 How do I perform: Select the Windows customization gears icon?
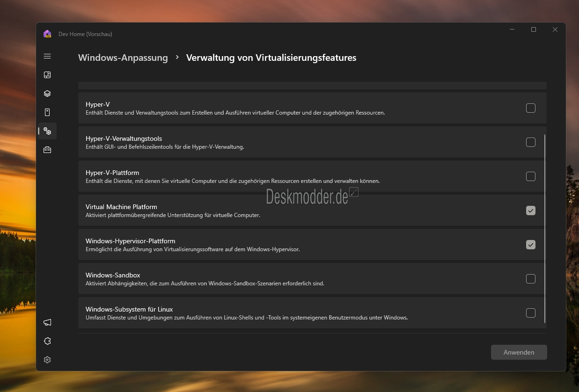[47, 131]
